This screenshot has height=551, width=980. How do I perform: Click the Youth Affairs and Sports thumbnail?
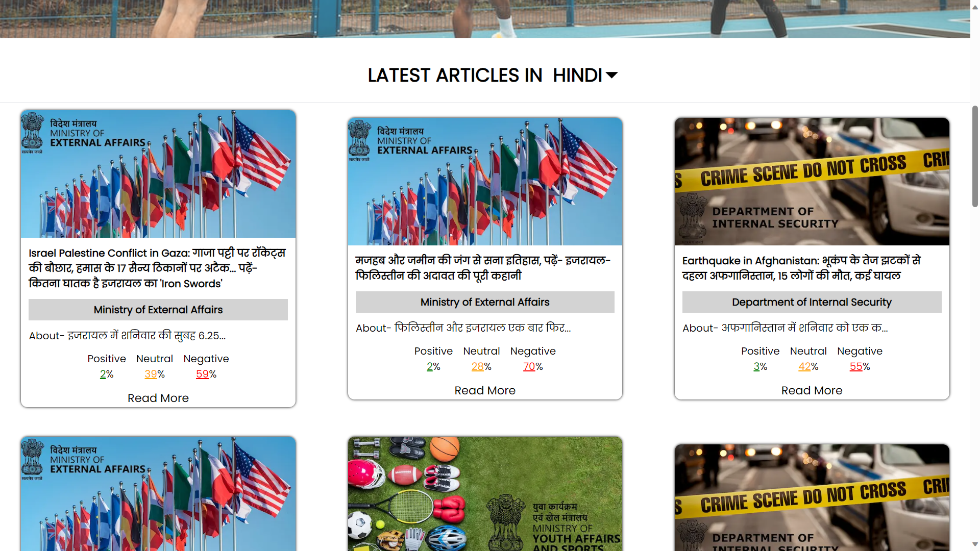pyautogui.click(x=485, y=493)
